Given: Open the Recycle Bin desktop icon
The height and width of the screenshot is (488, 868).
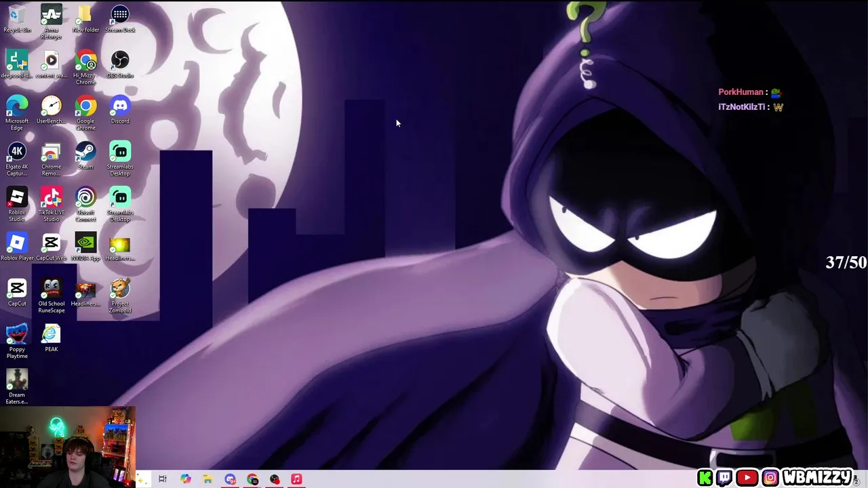Looking at the screenshot, I should tap(17, 19).
